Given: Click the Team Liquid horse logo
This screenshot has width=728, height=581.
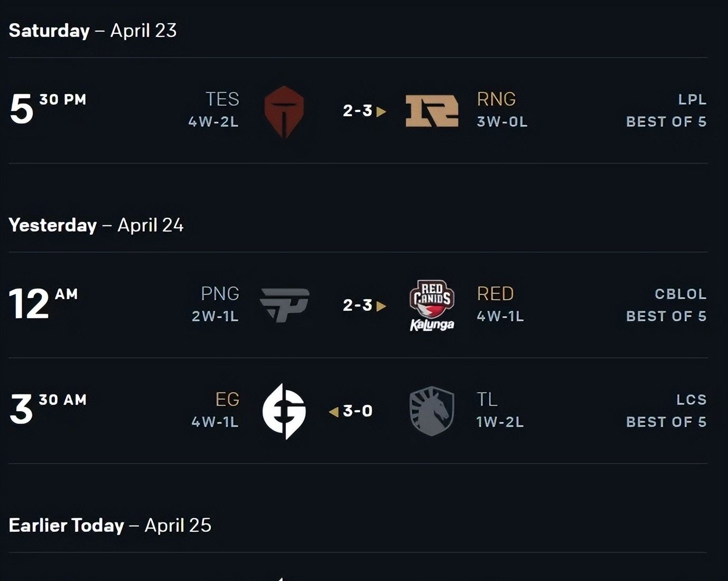Looking at the screenshot, I should [432, 411].
